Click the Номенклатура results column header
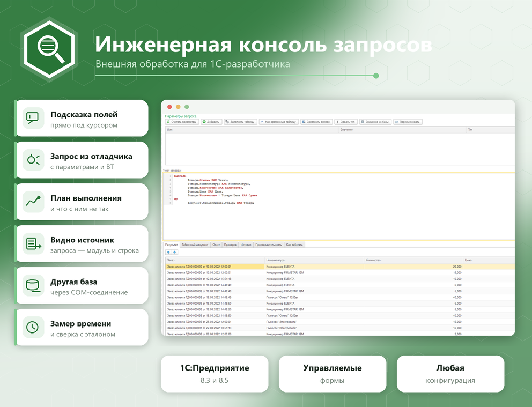 point(314,260)
